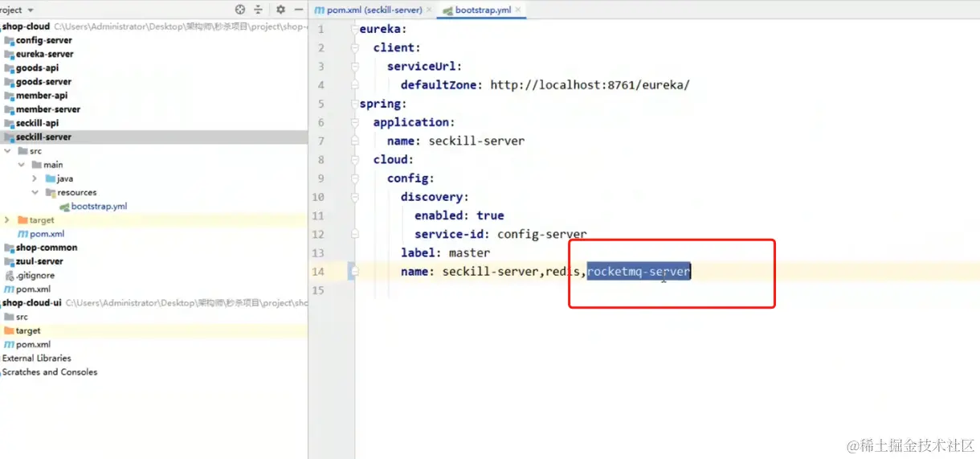Select the .gitignore file

pyautogui.click(x=35, y=275)
